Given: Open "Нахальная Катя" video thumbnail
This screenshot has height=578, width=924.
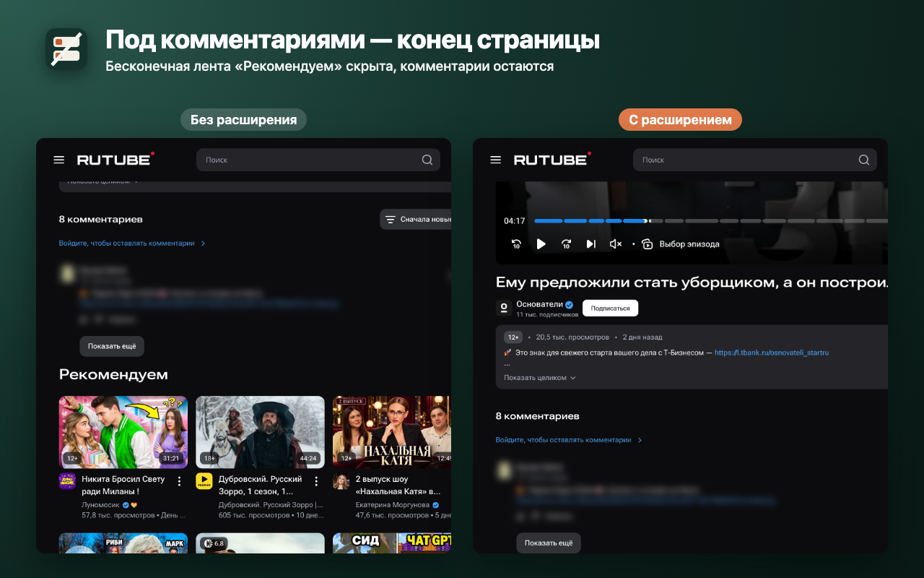Looking at the screenshot, I should 392,432.
